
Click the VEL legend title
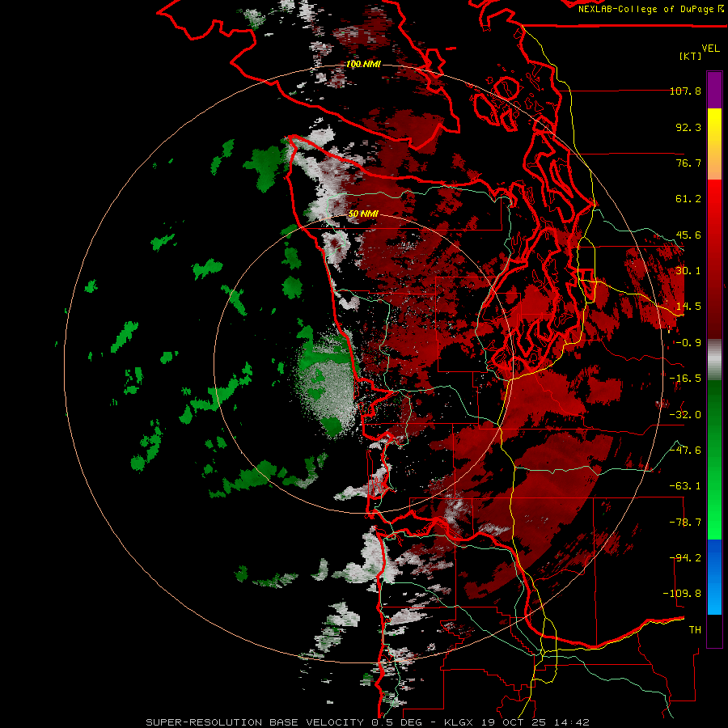click(710, 49)
